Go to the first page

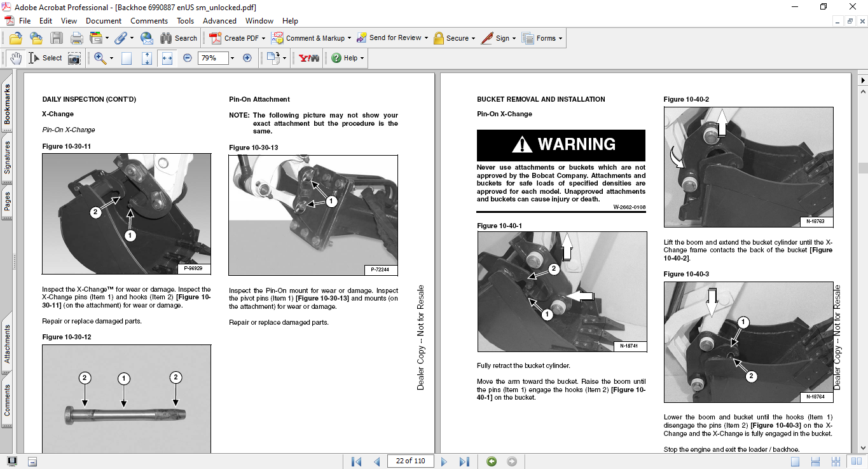point(357,461)
